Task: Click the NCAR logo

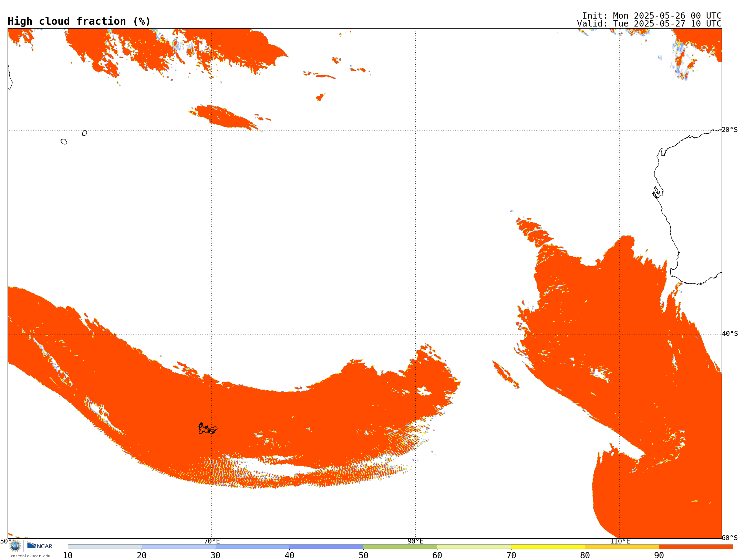Action: [40, 546]
